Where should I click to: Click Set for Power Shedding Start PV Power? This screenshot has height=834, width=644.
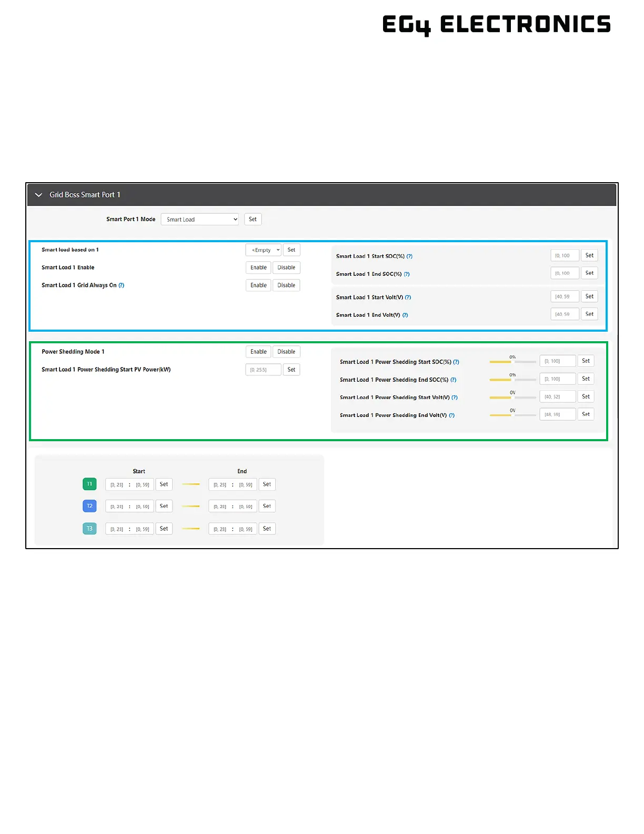tap(291, 370)
